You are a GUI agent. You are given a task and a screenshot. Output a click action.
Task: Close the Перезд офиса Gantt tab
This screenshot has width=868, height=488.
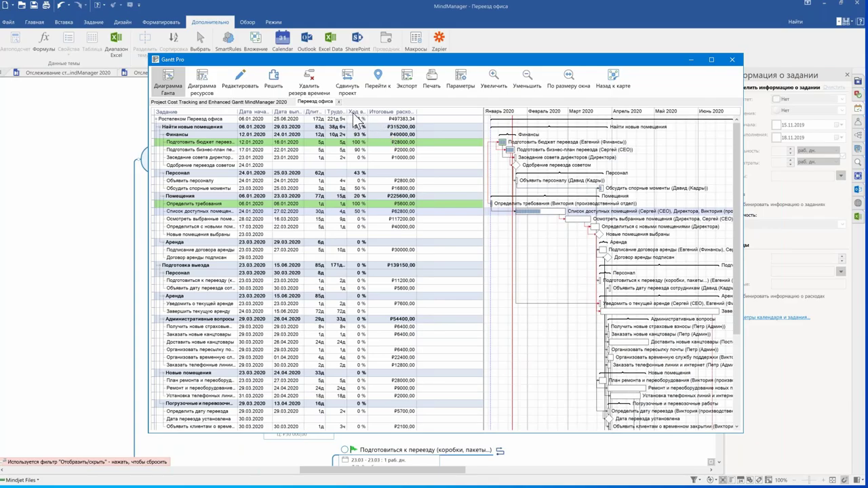point(339,102)
